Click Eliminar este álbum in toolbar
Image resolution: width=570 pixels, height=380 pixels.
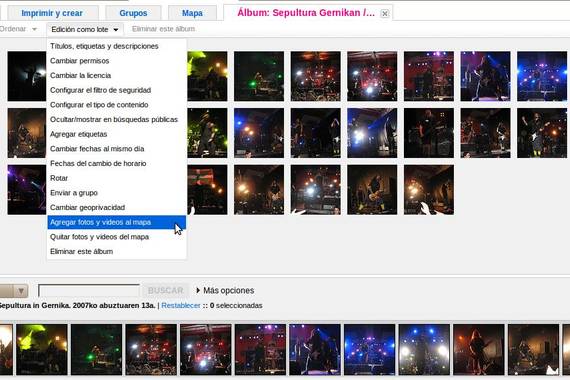point(163,29)
